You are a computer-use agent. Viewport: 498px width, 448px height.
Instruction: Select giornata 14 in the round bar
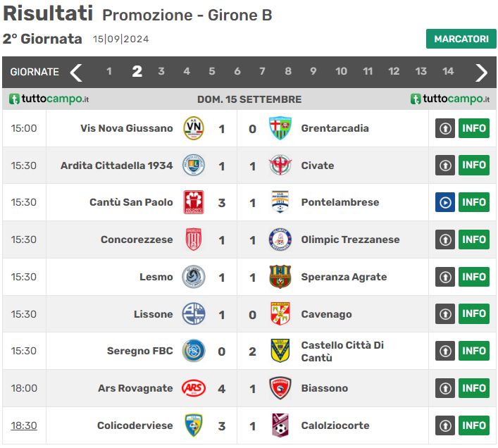[x=448, y=71]
